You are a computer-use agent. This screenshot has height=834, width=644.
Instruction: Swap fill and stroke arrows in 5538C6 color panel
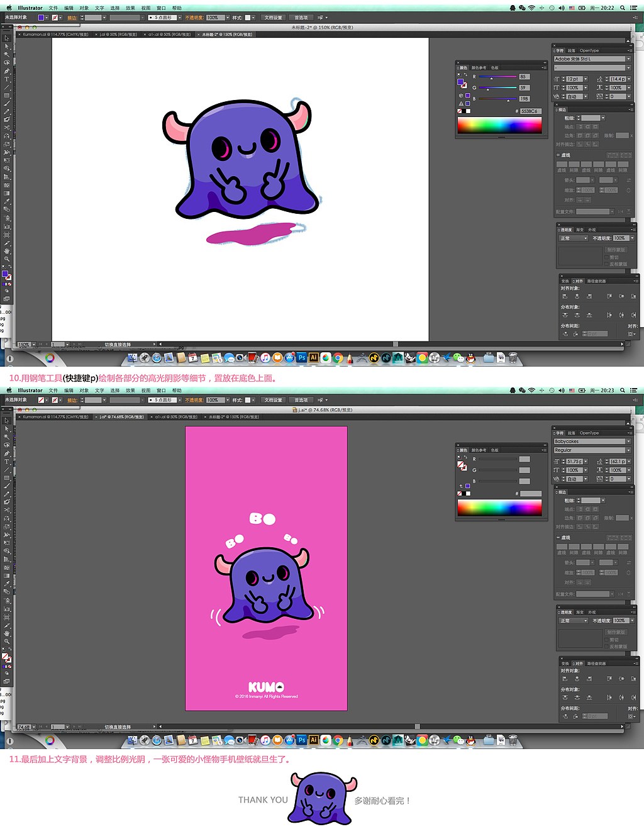tap(465, 75)
